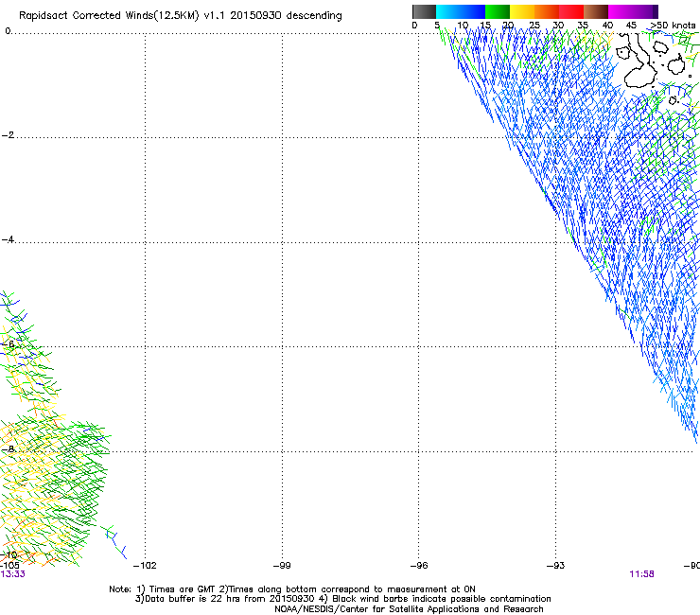
Task: Click the '30' legend scale label
Action: (x=558, y=26)
